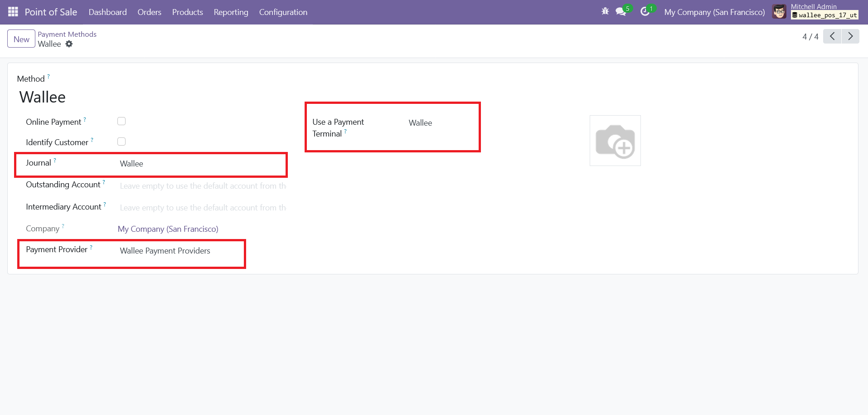Open the activities clock icon
Viewport: 868px width, 415px height.
[x=645, y=12]
